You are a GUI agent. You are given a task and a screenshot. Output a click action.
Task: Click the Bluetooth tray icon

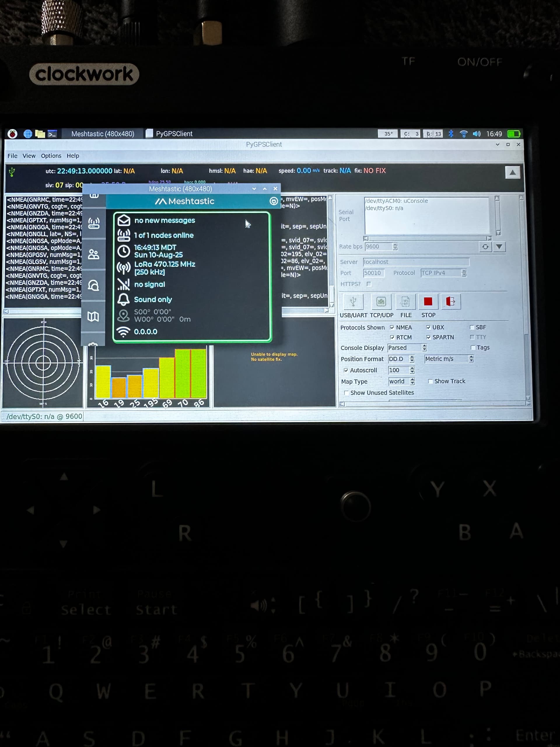(451, 134)
